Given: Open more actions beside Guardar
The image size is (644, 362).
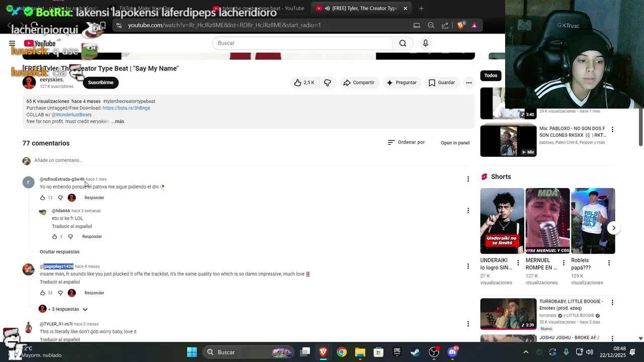Looking at the screenshot, I should point(468,82).
